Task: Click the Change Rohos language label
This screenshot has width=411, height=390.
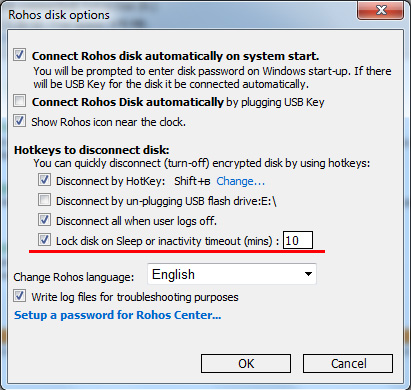Action: point(74,277)
